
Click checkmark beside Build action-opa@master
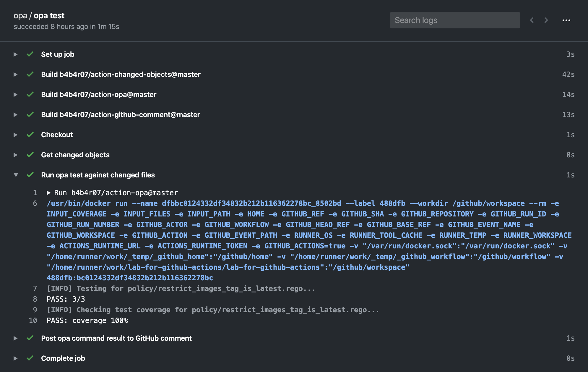[30, 94]
